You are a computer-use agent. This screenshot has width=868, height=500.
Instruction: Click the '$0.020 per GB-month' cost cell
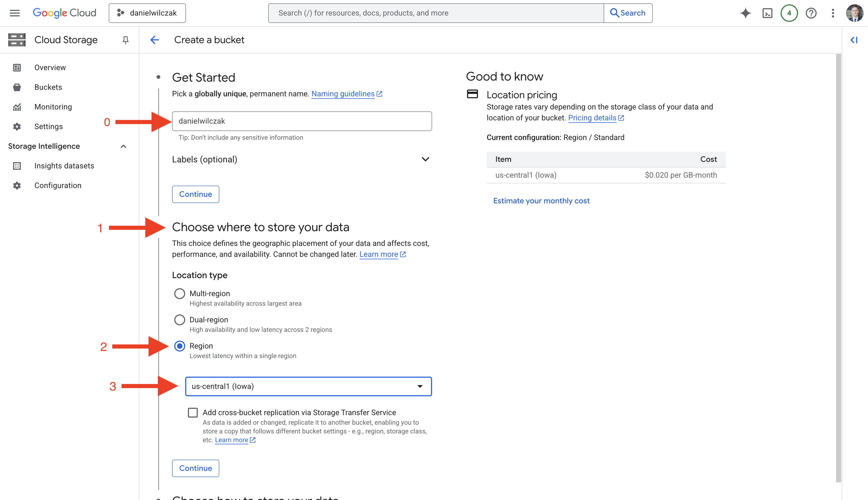pyautogui.click(x=681, y=175)
